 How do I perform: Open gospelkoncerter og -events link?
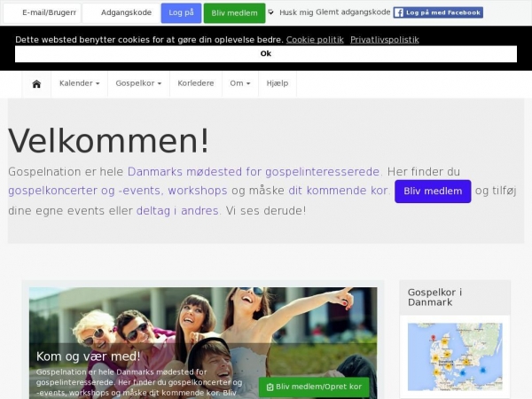(x=84, y=191)
